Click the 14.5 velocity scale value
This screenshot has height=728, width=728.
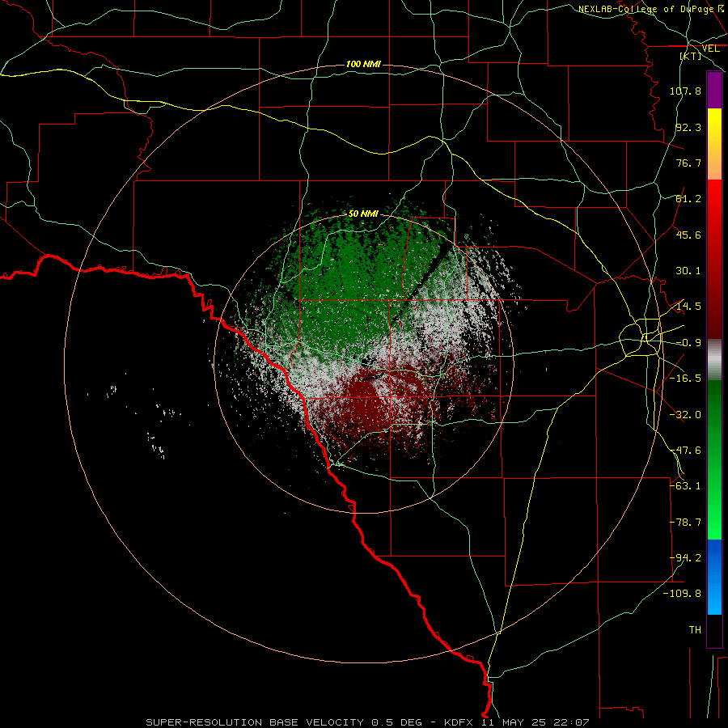[688, 307]
